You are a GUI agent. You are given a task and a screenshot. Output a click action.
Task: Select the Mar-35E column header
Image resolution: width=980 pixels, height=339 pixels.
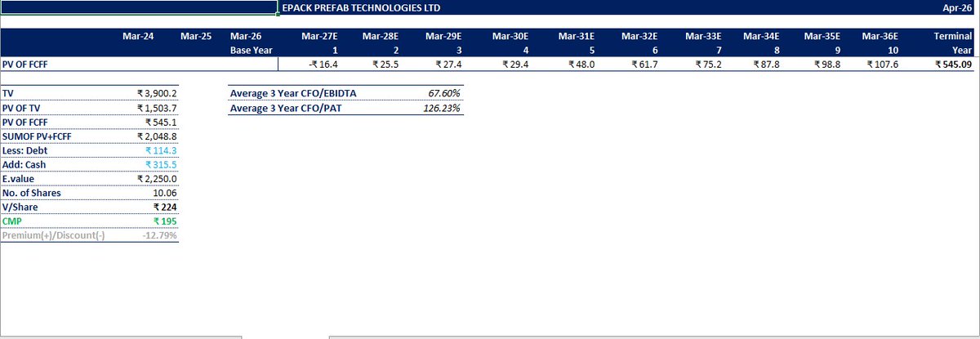pyautogui.click(x=822, y=37)
